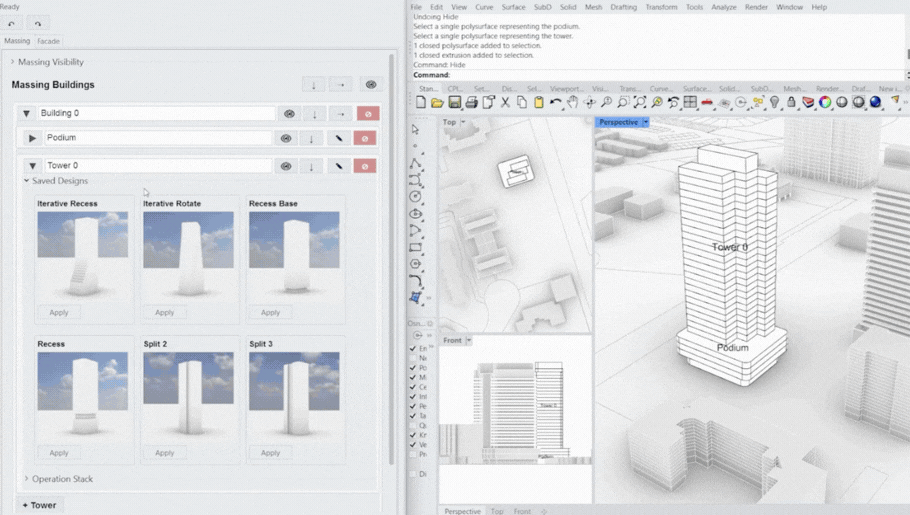Toggle the Int osnap checkbox
This screenshot has height=515, width=910.
pyautogui.click(x=413, y=397)
